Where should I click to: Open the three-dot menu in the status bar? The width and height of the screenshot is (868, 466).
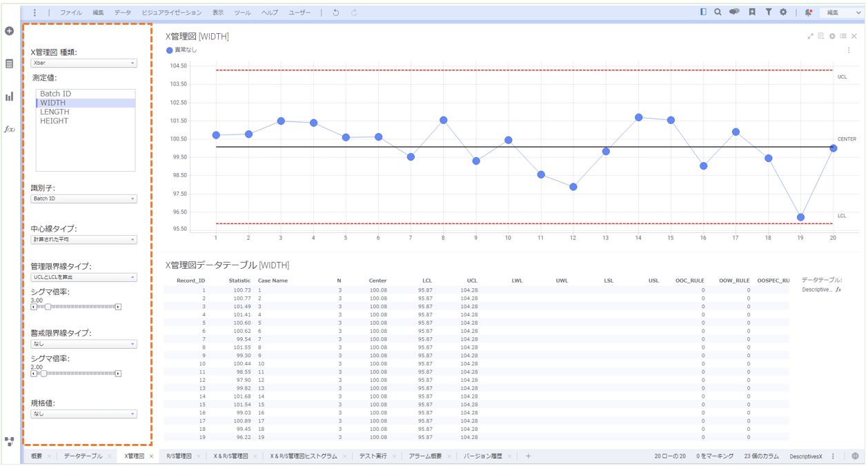tap(834, 456)
